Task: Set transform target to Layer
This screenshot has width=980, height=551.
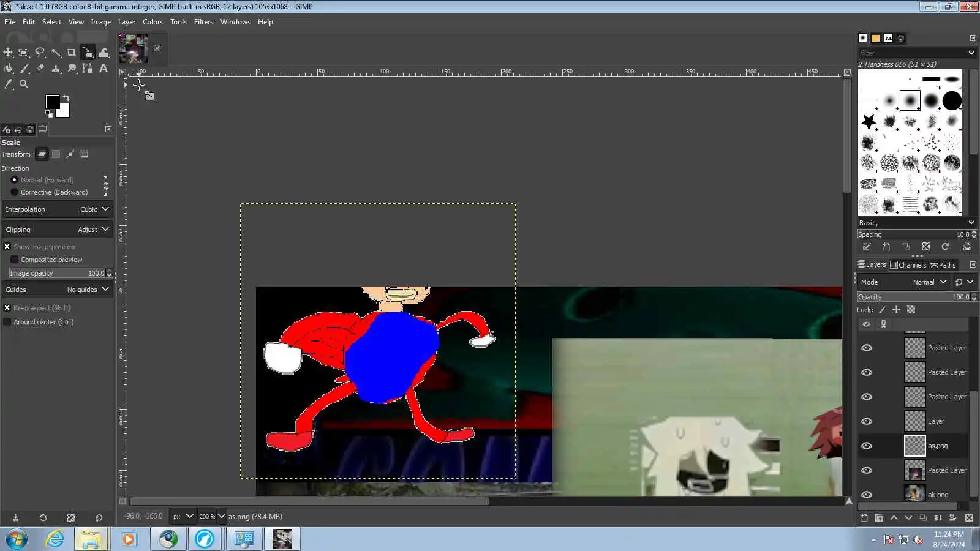Action: pos(42,154)
